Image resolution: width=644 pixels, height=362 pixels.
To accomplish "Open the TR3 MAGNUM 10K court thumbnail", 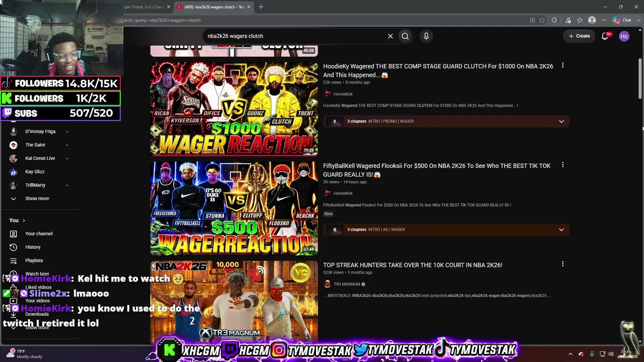I will (x=234, y=302).
